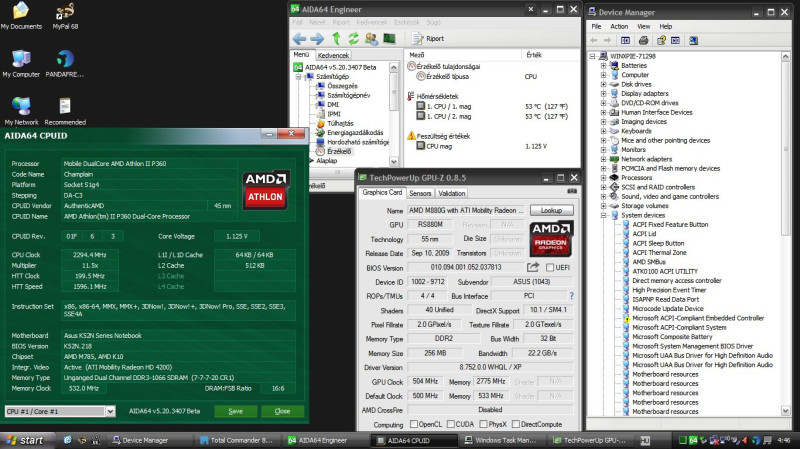
Task: Open View menu in Device Manager
Action: click(x=643, y=26)
